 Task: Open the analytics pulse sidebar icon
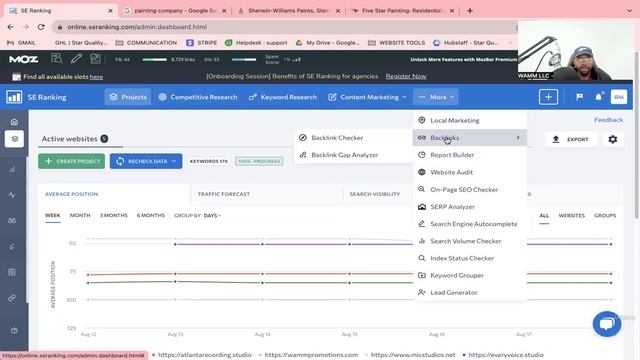12,195
